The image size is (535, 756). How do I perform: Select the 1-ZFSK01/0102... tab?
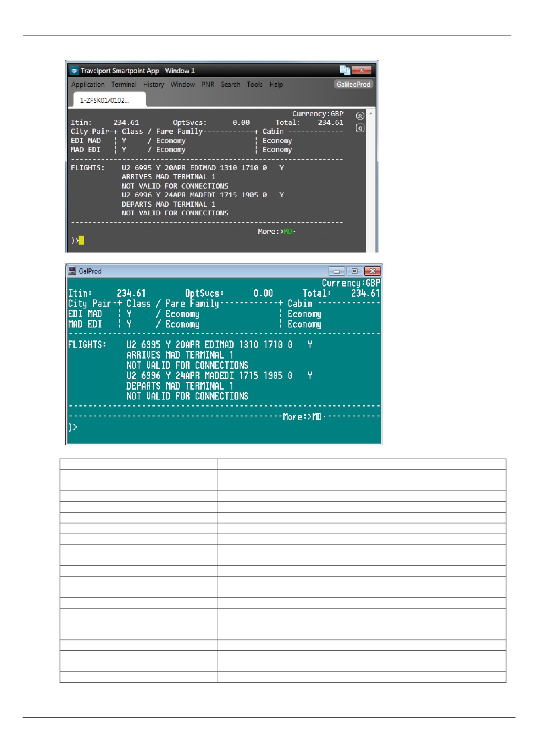click(x=109, y=100)
